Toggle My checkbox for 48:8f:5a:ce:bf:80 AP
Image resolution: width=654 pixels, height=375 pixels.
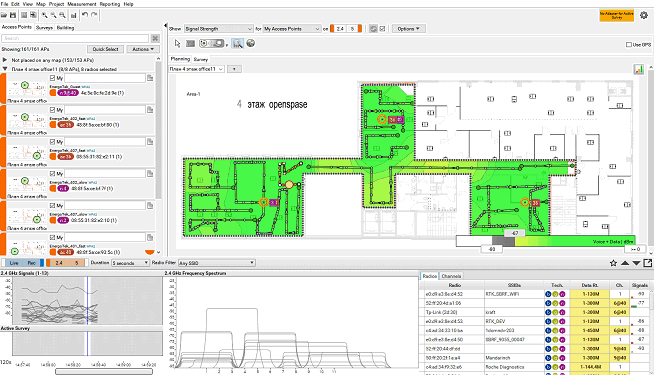(x=53, y=110)
